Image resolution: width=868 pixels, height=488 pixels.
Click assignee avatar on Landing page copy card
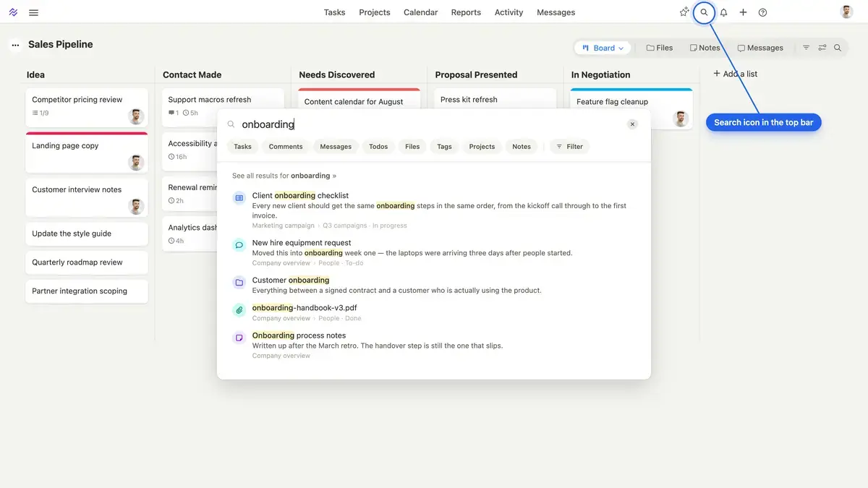pyautogui.click(x=136, y=163)
